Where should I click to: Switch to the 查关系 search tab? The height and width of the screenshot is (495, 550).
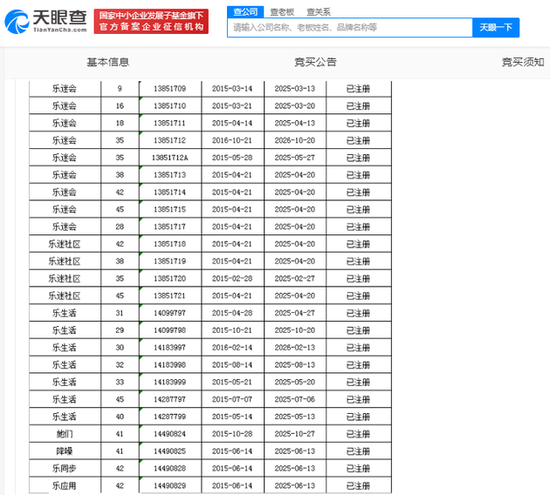[x=318, y=12]
